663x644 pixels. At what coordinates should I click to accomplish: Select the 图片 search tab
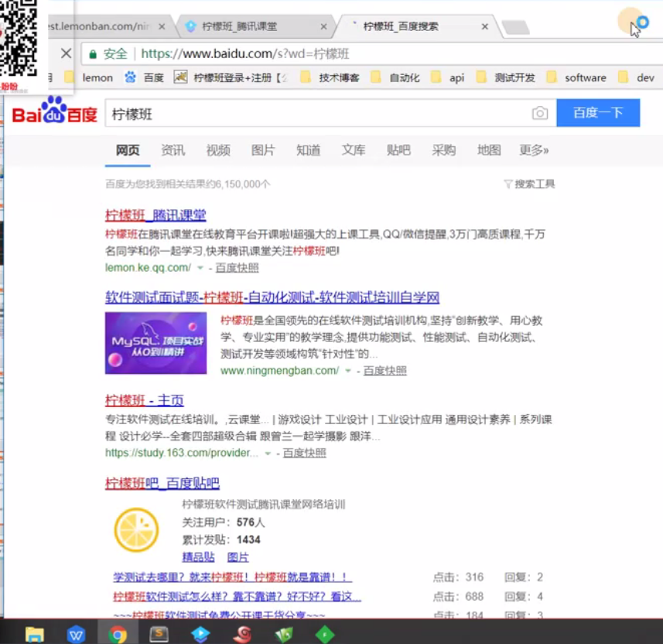[x=263, y=150]
